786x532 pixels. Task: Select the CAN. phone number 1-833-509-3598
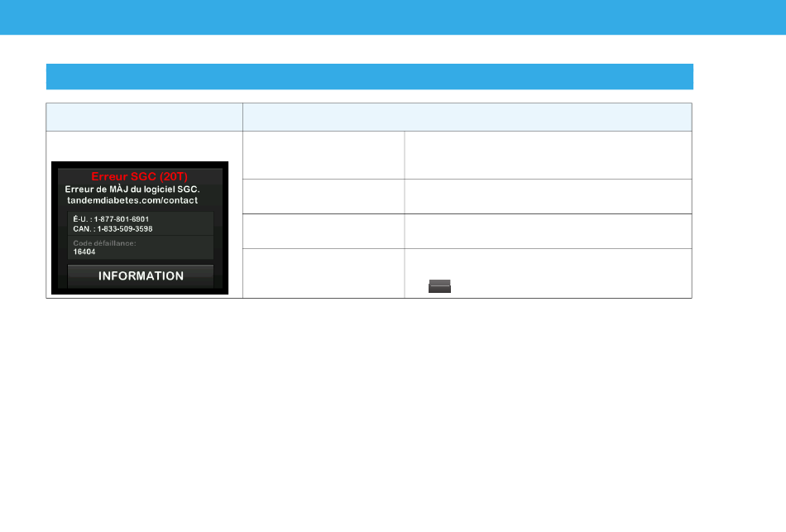pyautogui.click(x=125, y=228)
